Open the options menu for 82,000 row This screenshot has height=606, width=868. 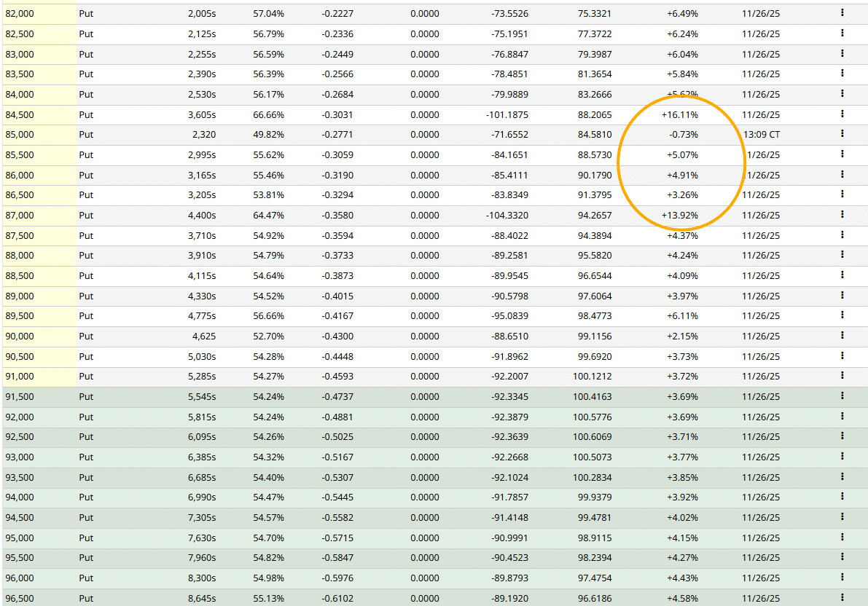click(x=842, y=12)
